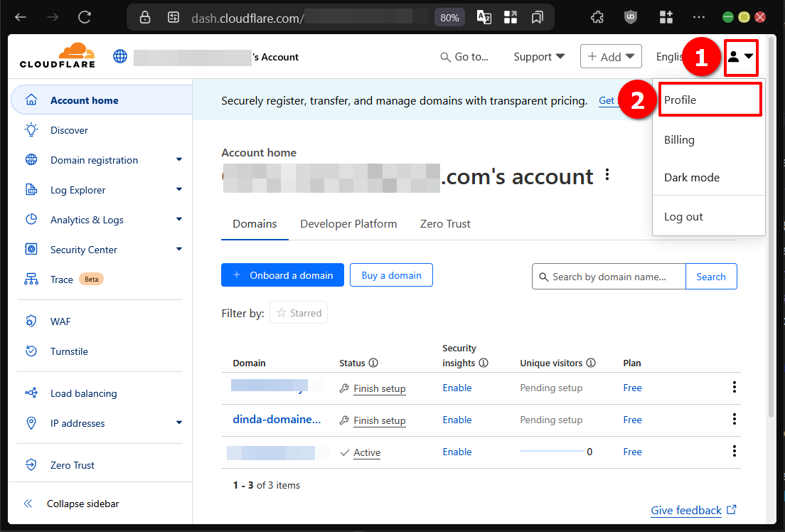This screenshot has height=532, width=785.
Task: Open the site info lock icon
Action: tap(144, 18)
